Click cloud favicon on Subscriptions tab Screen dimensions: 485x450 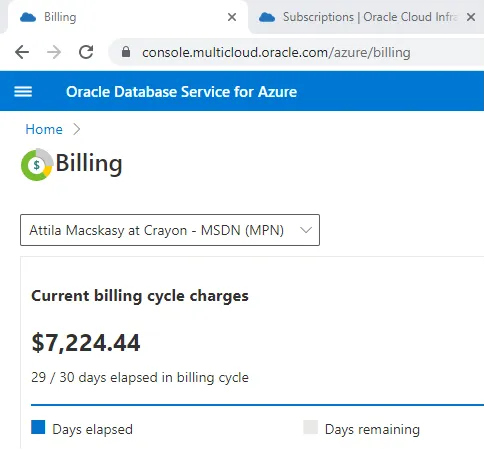(267, 17)
